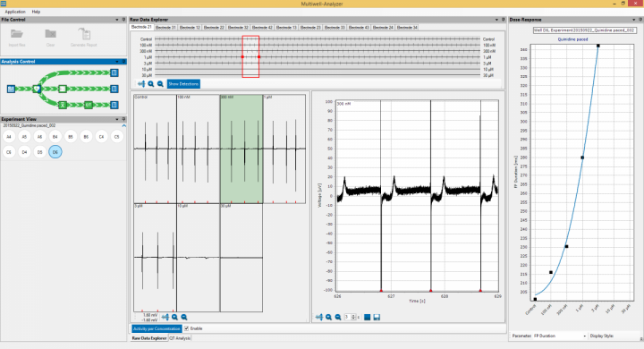Image resolution: width=644 pixels, height=349 pixels.
Task: Save the voltage plot with floppy icon
Action: point(377,317)
